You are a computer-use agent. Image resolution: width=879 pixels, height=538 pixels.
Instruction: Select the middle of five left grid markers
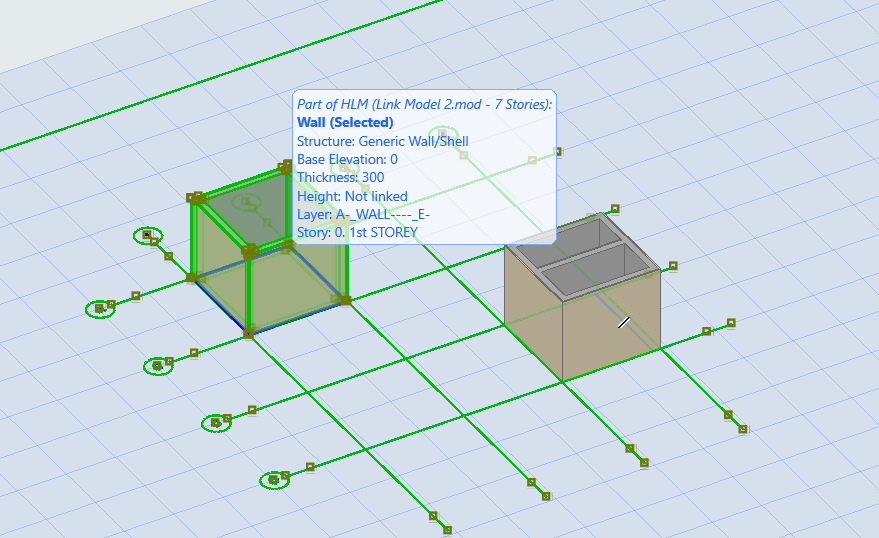coord(158,366)
